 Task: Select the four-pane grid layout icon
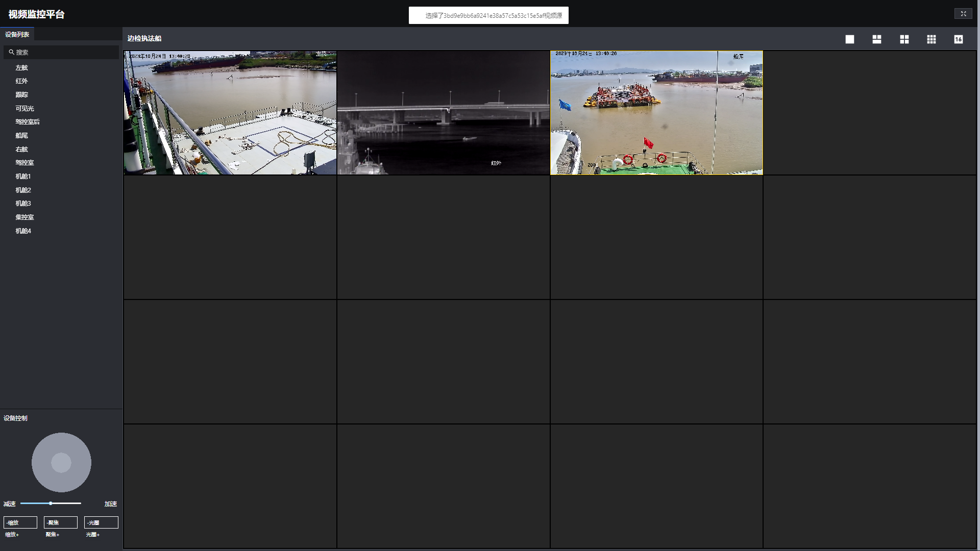pyautogui.click(x=904, y=39)
